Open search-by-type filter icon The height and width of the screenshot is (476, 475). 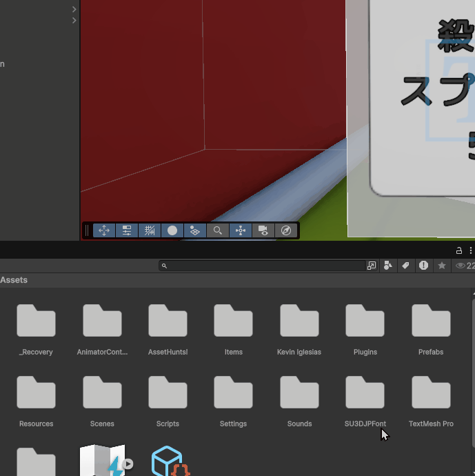tap(388, 266)
